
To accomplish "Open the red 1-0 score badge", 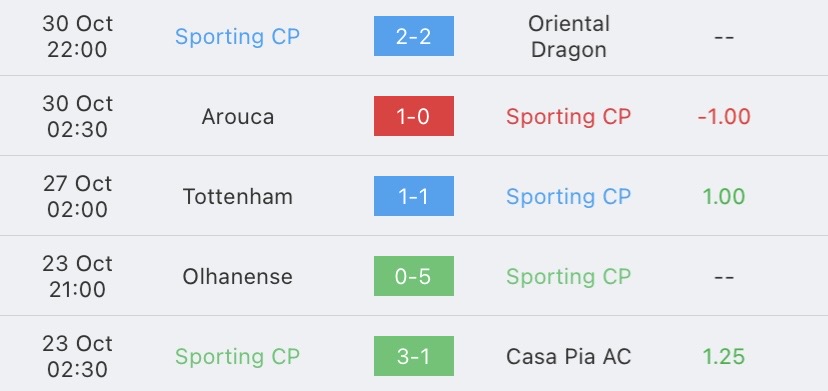I will (x=413, y=116).
